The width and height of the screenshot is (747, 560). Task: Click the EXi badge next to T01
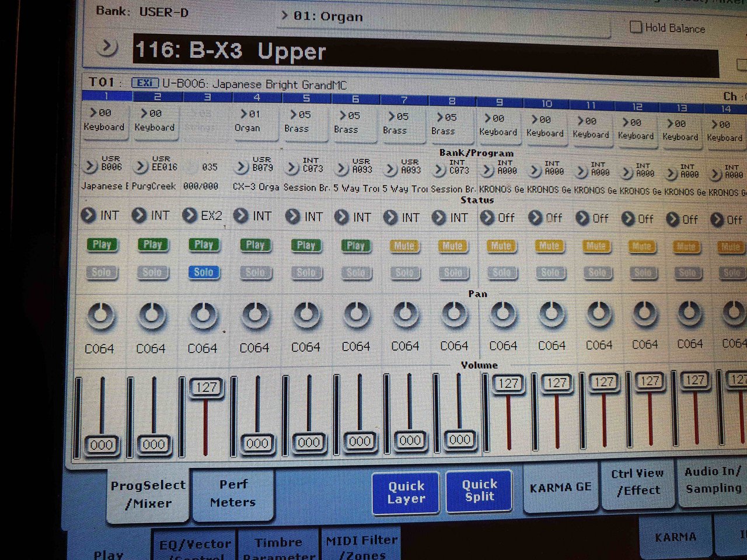[145, 83]
